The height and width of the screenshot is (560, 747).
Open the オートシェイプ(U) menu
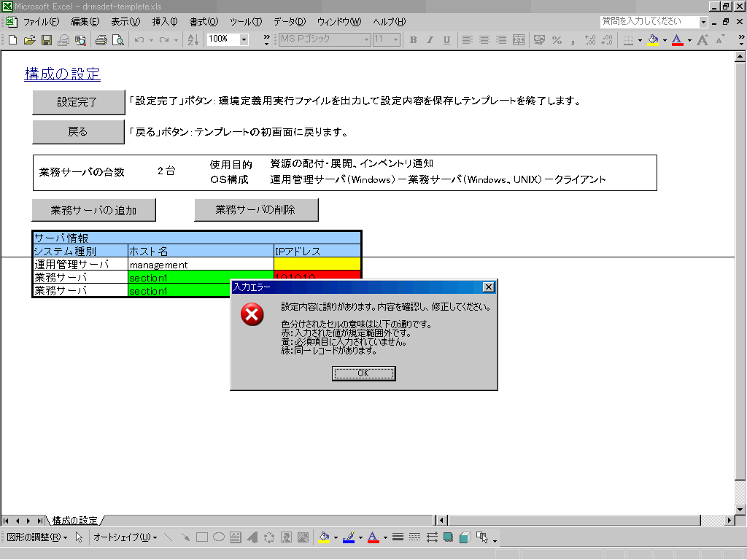point(125,537)
